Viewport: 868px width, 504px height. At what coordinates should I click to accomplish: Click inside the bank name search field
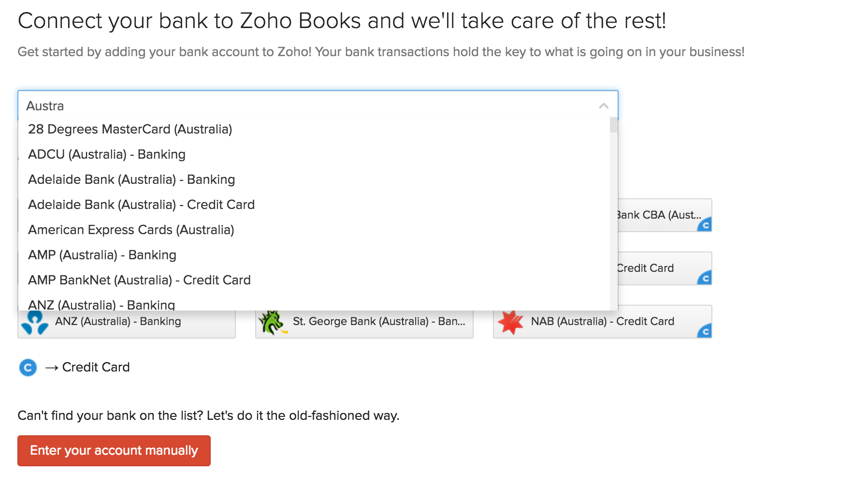click(x=290, y=105)
